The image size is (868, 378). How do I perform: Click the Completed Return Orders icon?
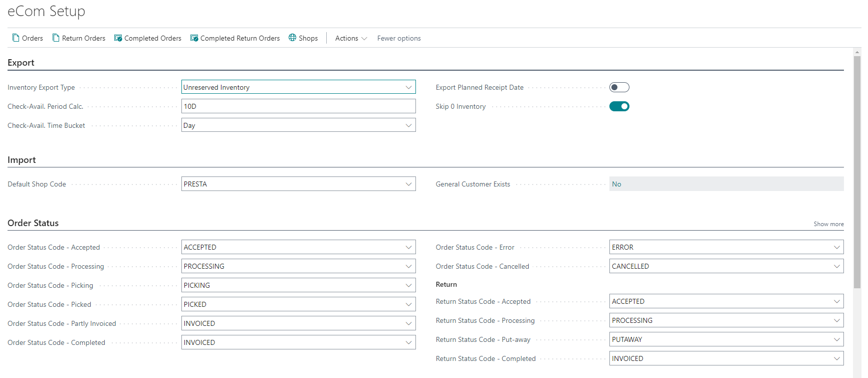click(x=194, y=38)
